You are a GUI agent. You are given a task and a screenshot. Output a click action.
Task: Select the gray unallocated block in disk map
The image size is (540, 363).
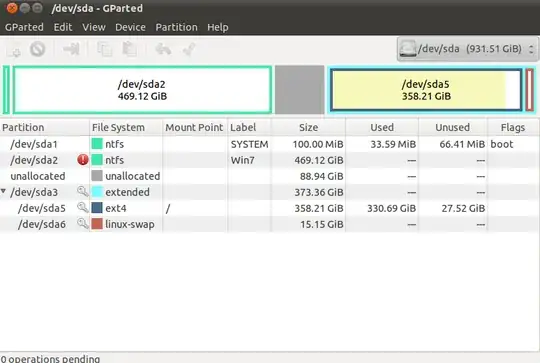click(x=300, y=90)
